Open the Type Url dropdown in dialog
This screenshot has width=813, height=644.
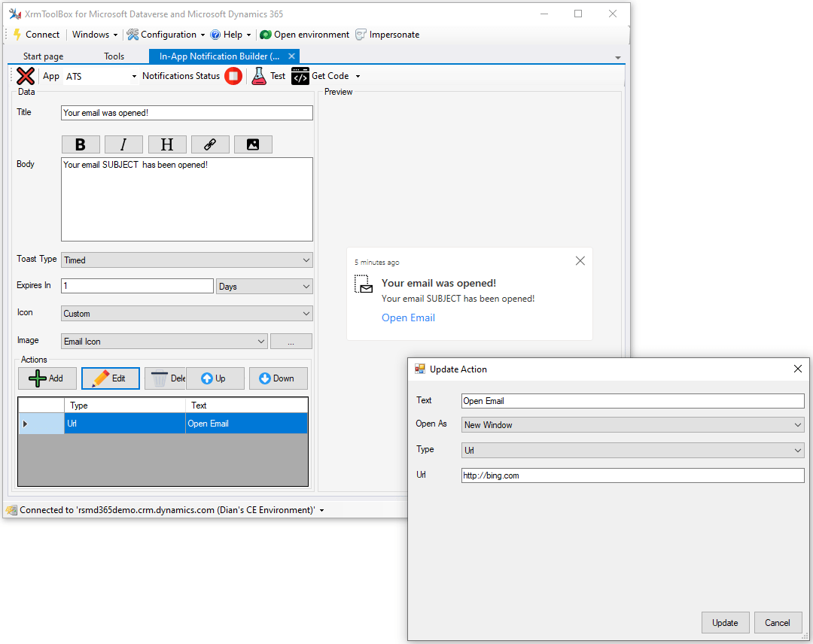click(798, 450)
